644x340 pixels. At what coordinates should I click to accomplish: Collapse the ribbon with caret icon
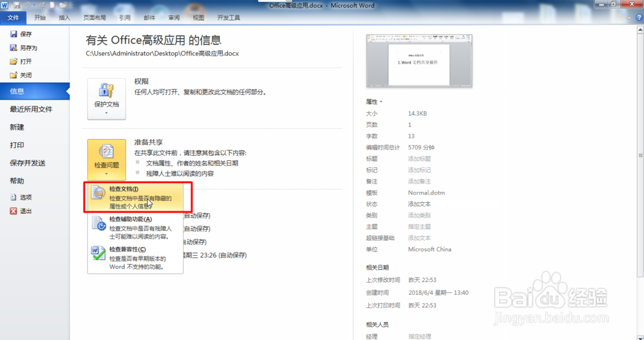pyautogui.click(x=629, y=17)
